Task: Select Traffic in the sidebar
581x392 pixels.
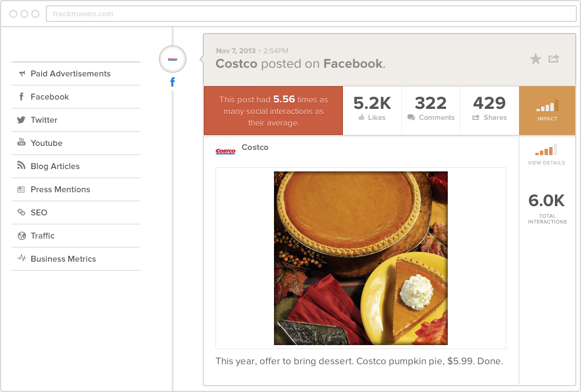Action: [x=76, y=236]
